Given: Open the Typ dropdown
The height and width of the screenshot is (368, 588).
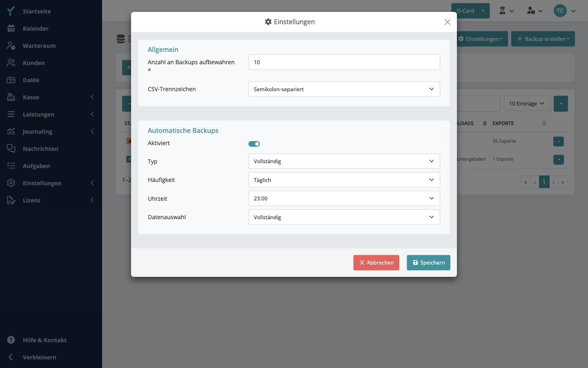Looking at the screenshot, I should pyautogui.click(x=344, y=161).
